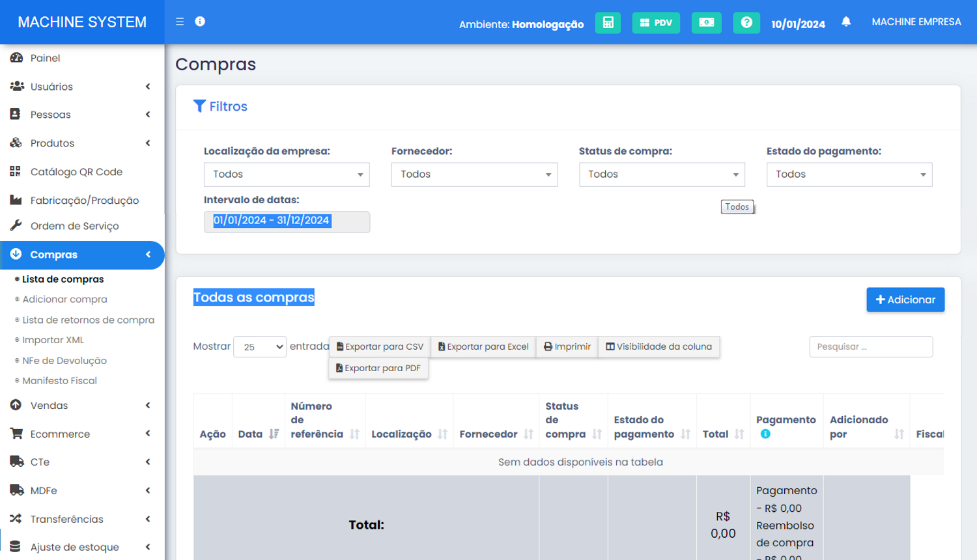Screen dimensions: 977x560
Task: Expand the Vendas menu chevron
Action: 148,405
